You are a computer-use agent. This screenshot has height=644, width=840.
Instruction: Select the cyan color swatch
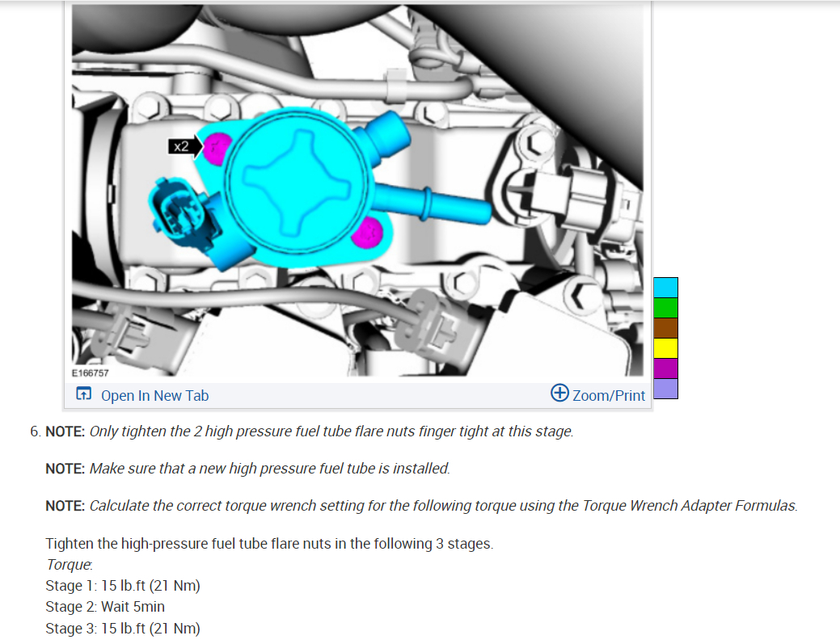[666, 288]
